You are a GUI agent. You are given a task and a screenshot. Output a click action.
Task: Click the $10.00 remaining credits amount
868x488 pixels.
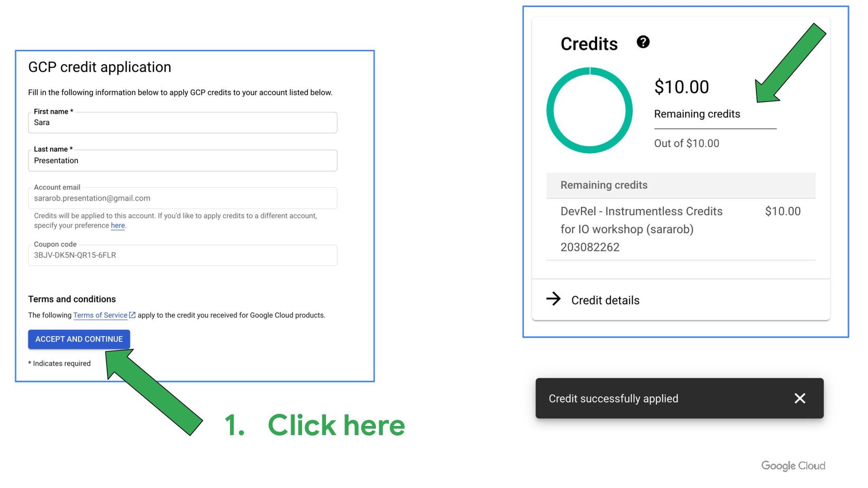(x=681, y=87)
